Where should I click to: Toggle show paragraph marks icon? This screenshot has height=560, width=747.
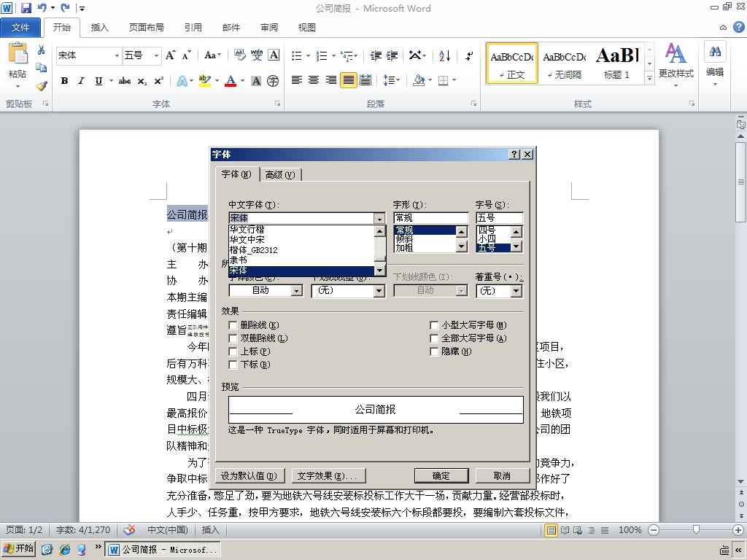[x=469, y=55]
